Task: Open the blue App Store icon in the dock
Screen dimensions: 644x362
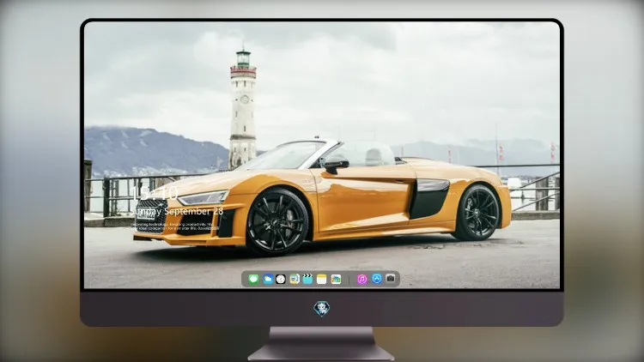Action: (377, 279)
